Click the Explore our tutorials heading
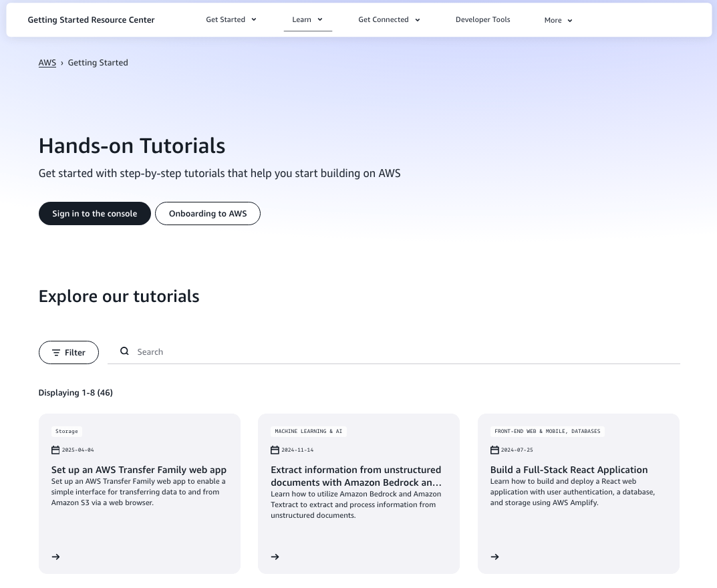The image size is (717, 588). click(x=119, y=296)
